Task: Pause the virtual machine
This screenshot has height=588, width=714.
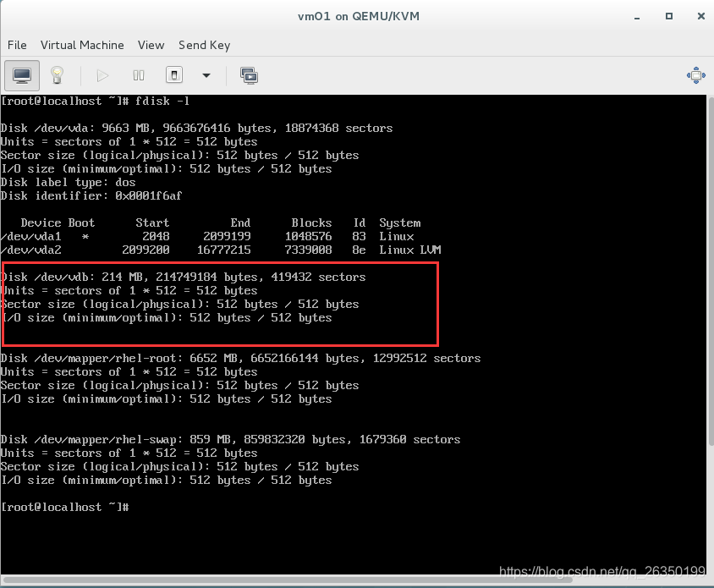Action: coord(139,75)
